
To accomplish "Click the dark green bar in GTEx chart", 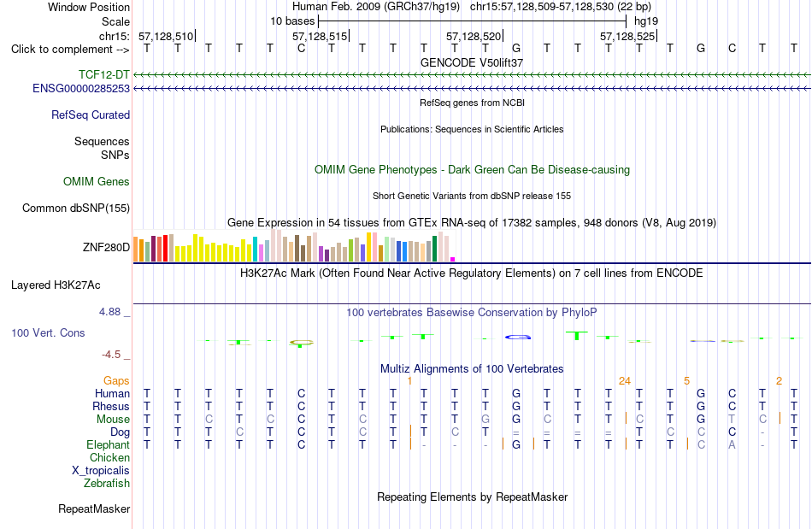I will pos(434,249).
